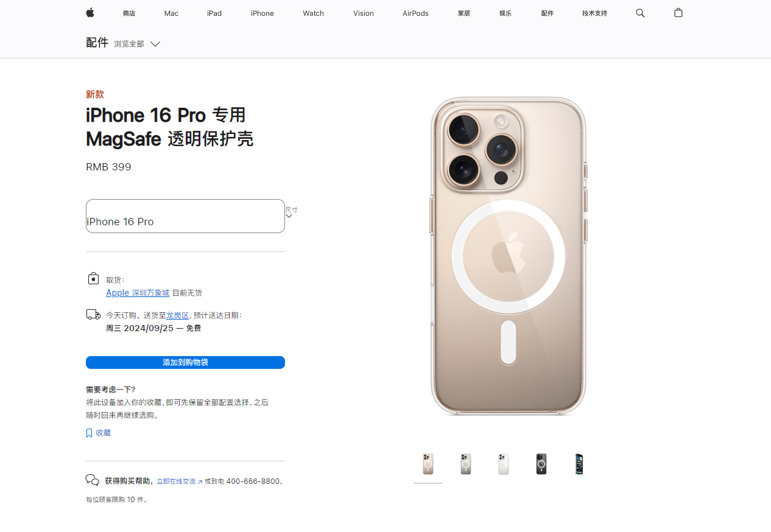Open the 技术支持 menu
Screen dimensions: 771x532
594,13
